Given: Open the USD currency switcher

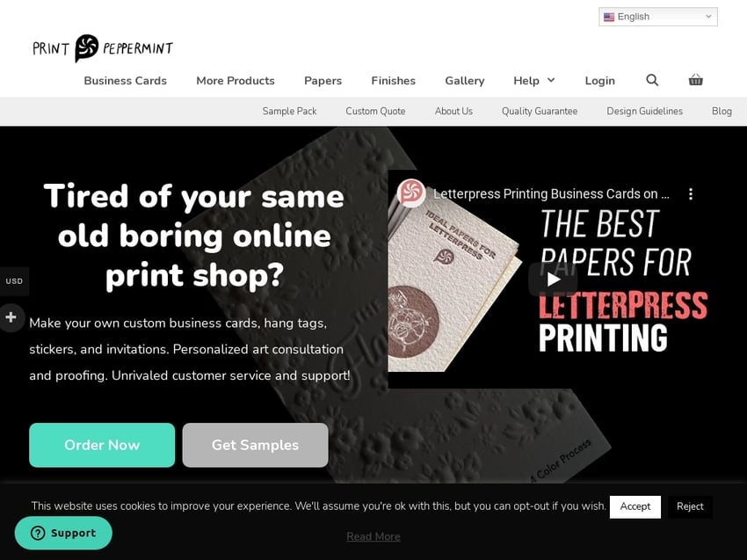Looking at the screenshot, I should 14,281.
